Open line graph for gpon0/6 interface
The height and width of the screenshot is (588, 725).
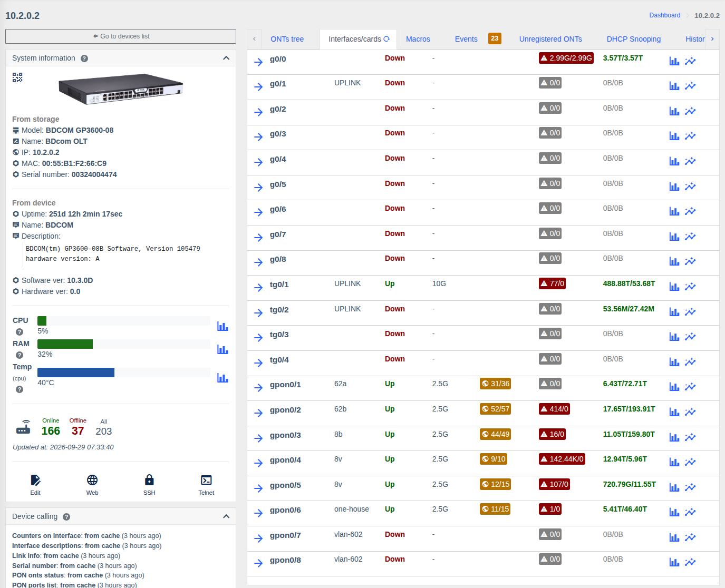(690, 512)
